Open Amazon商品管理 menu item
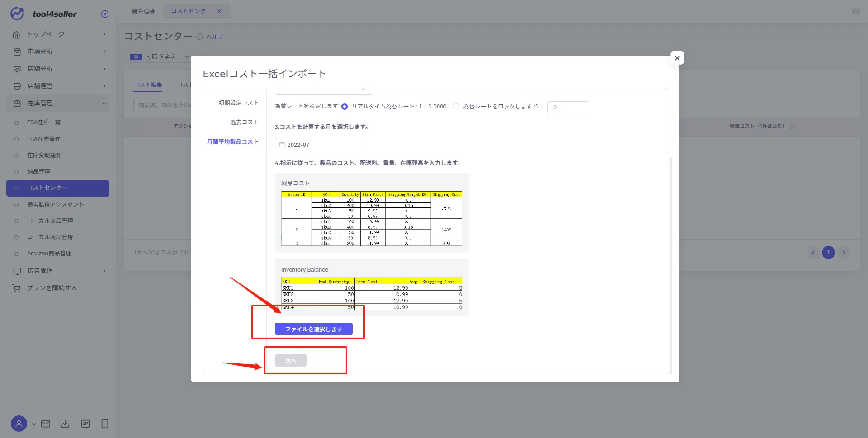The height and width of the screenshot is (438, 868). [49, 254]
